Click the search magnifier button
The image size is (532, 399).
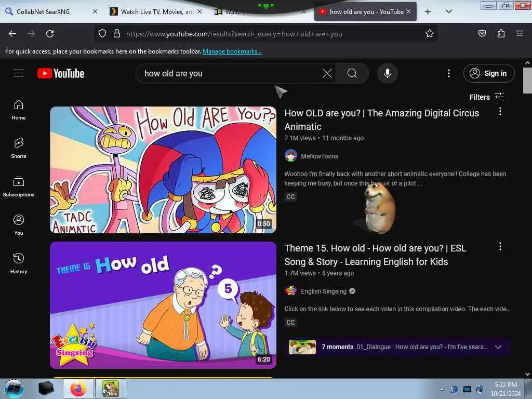click(x=352, y=73)
